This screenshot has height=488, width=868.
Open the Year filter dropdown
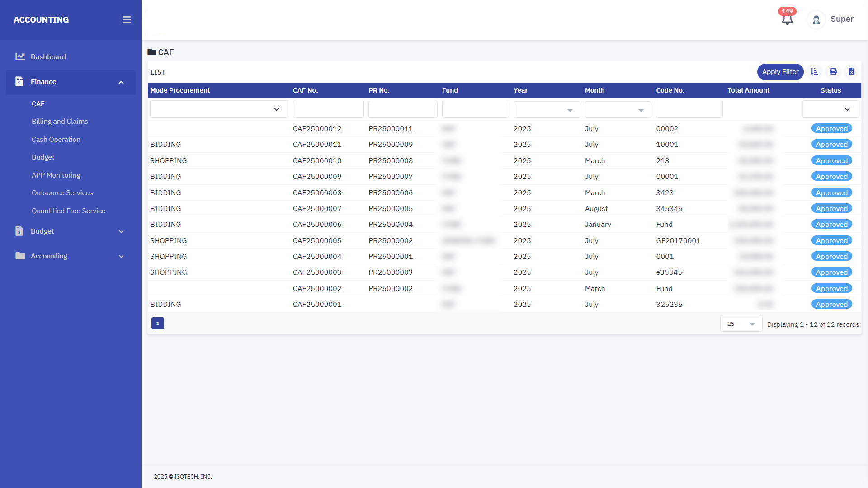pyautogui.click(x=547, y=110)
